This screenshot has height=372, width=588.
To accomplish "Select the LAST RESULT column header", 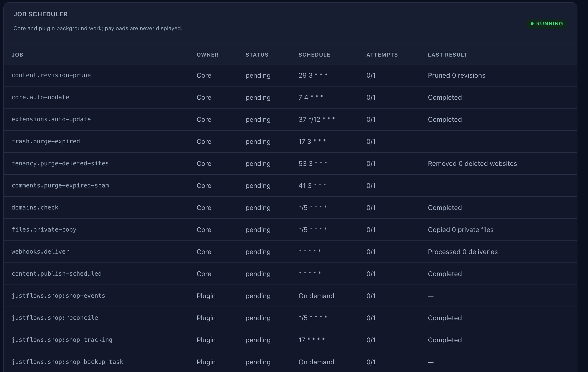I will 447,55.
